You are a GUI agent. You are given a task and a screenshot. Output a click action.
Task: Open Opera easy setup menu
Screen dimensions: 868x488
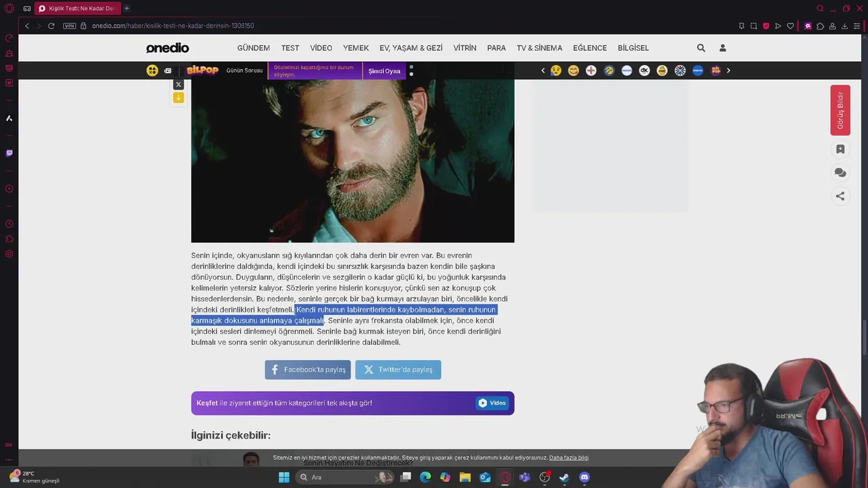point(857,26)
